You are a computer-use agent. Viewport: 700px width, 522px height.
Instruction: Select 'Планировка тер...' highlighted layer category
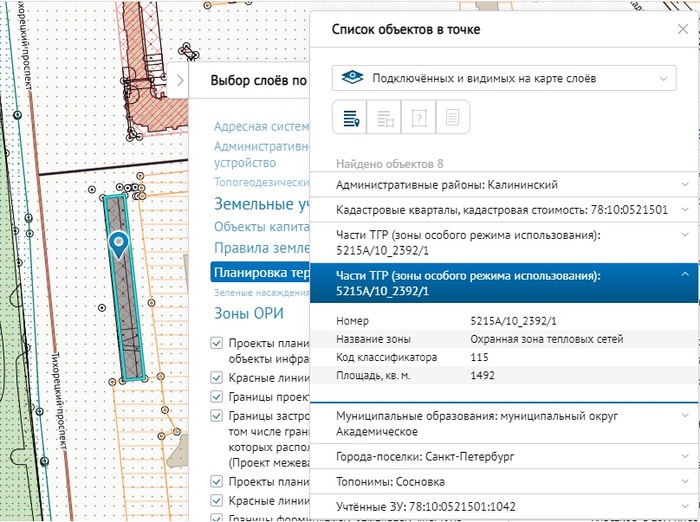(x=260, y=272)
